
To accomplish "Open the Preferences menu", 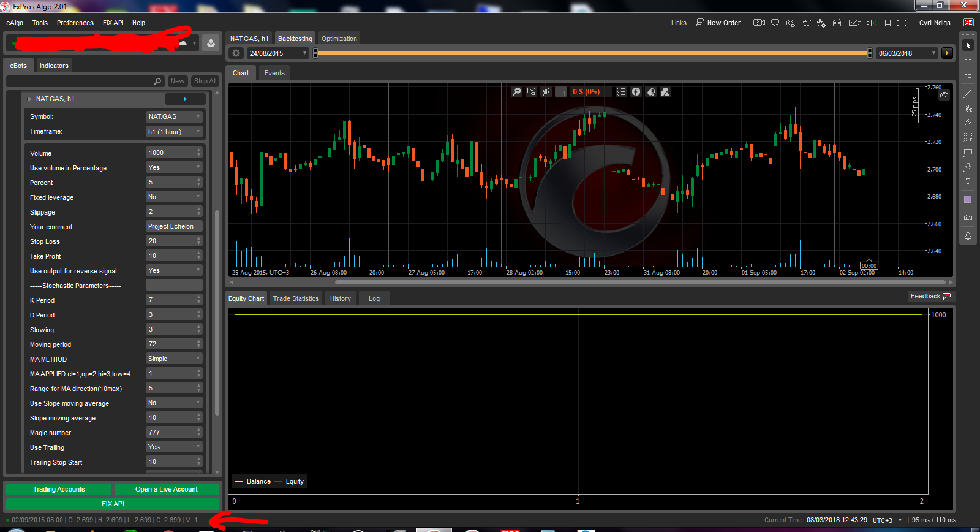I will tap(75, 23).
